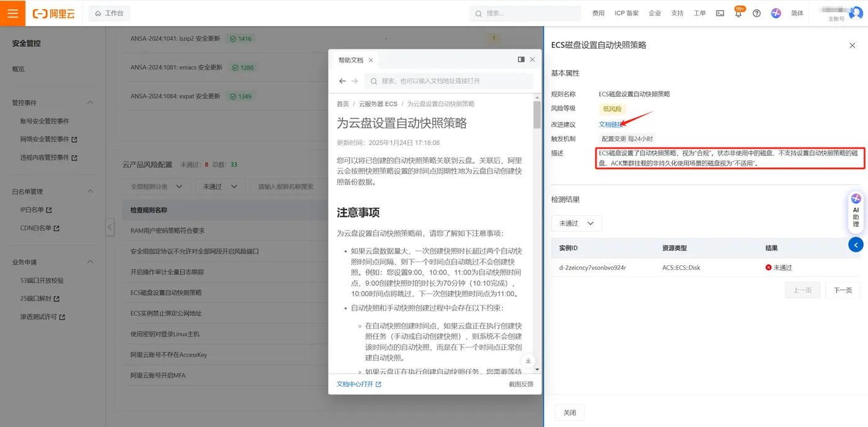Collapse the 白名单管理 section

click(90, 191)
